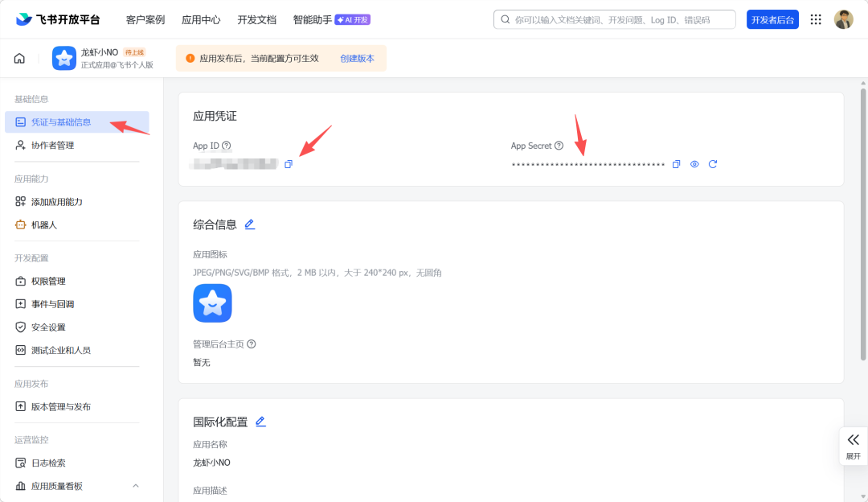Select 权限管理 in sidebar

click(48, 282)
